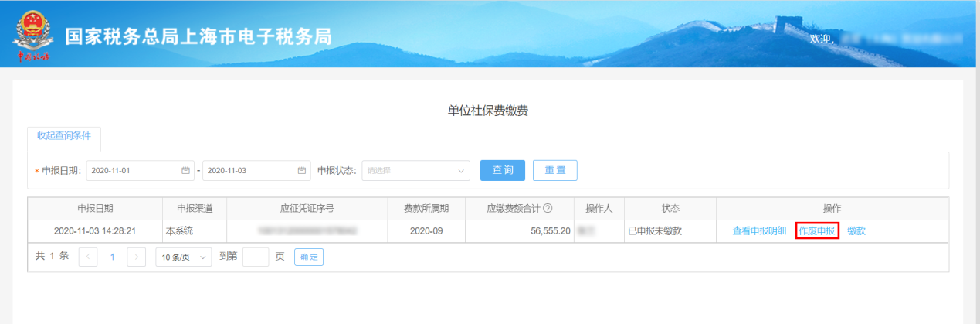This screenshot has width=980, height=324.
Task: Click the end date field 2020-11-03
Action: coord(246,170)
